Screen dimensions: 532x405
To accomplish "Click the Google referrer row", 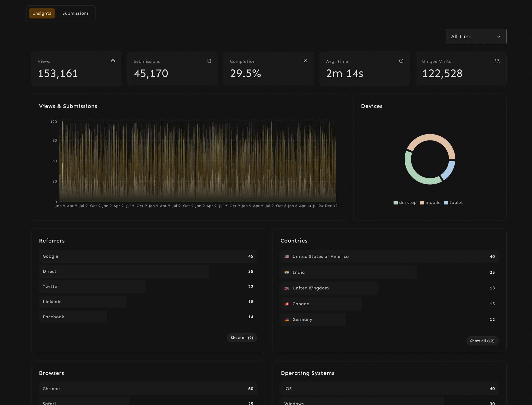I will 148,256.
